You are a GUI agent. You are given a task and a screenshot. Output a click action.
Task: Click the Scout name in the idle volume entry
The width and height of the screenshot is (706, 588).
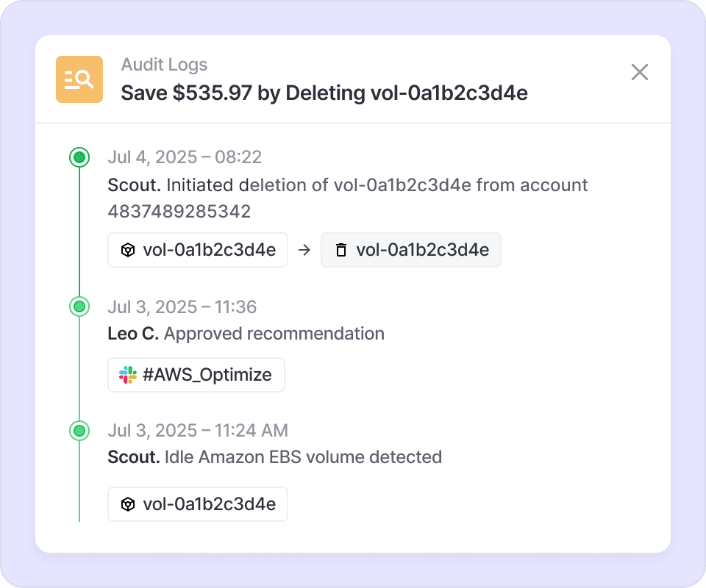134,457
